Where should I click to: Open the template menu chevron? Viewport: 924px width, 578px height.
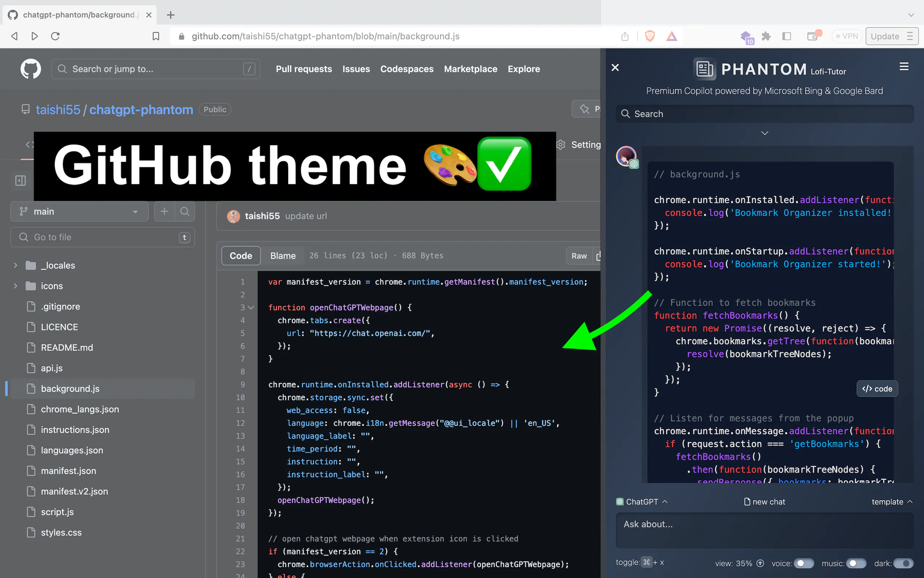[x=910, y=502]
